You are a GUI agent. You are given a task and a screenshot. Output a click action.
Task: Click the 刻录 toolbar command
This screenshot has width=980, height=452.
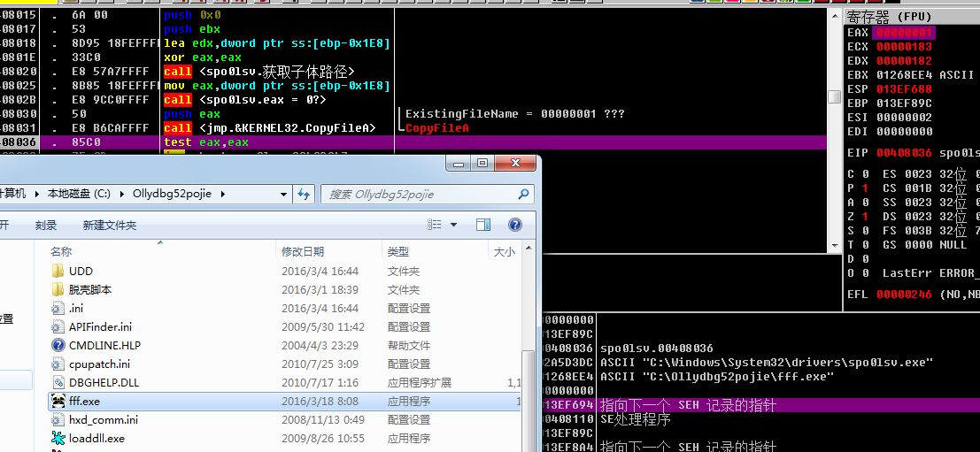(46, 225)
